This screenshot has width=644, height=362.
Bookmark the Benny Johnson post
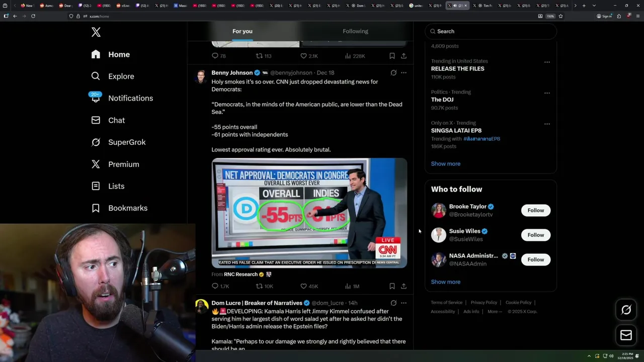pos(392,286)
